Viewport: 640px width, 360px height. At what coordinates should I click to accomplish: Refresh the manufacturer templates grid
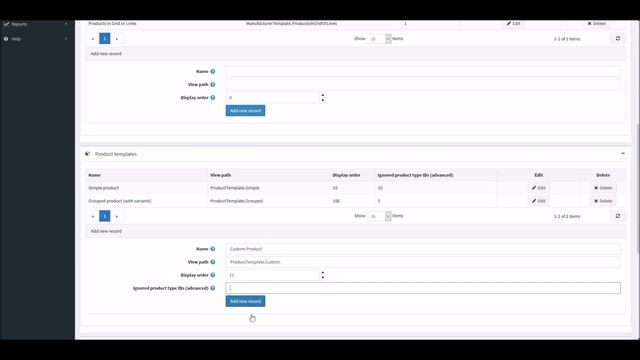coord(618,38)
